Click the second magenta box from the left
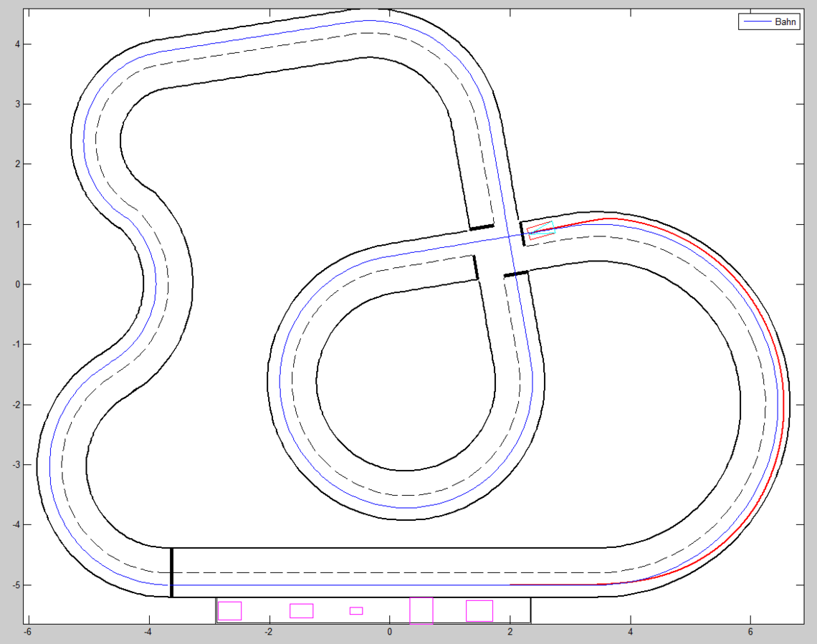This screenshot has width=817, height=644. click(x=301, y=610)
